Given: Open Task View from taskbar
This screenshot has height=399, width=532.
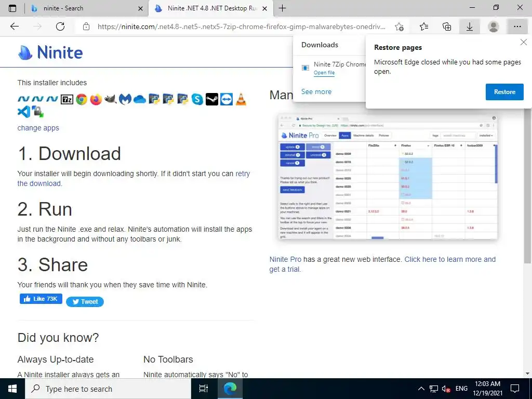Looking at the screenshot, I should [x=204, y=389].
